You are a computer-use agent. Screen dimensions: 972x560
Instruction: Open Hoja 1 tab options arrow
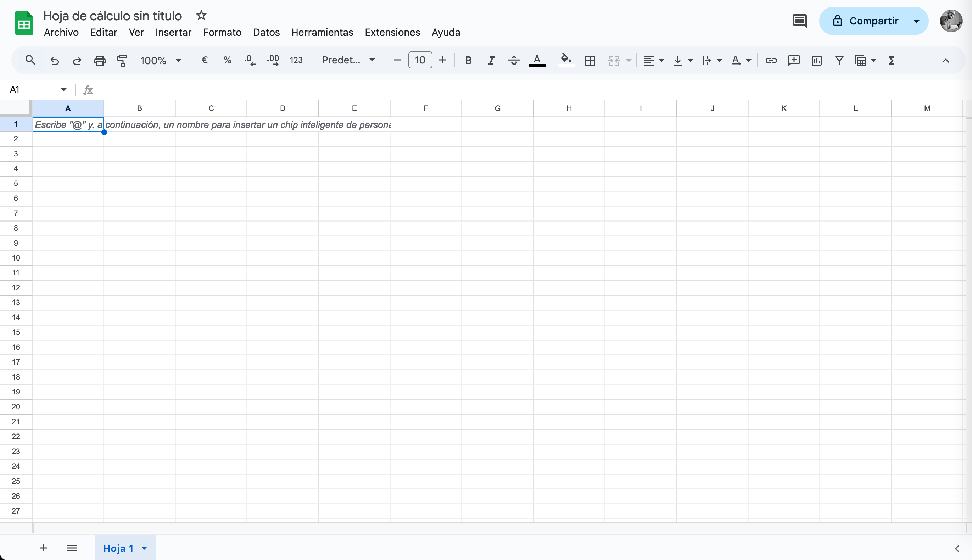point(144,548)
